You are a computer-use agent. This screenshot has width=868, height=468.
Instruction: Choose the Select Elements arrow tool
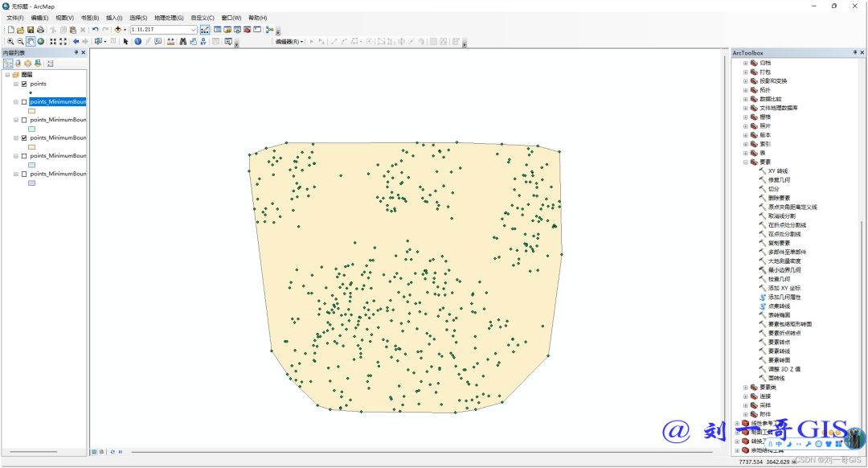click(125, 42)
